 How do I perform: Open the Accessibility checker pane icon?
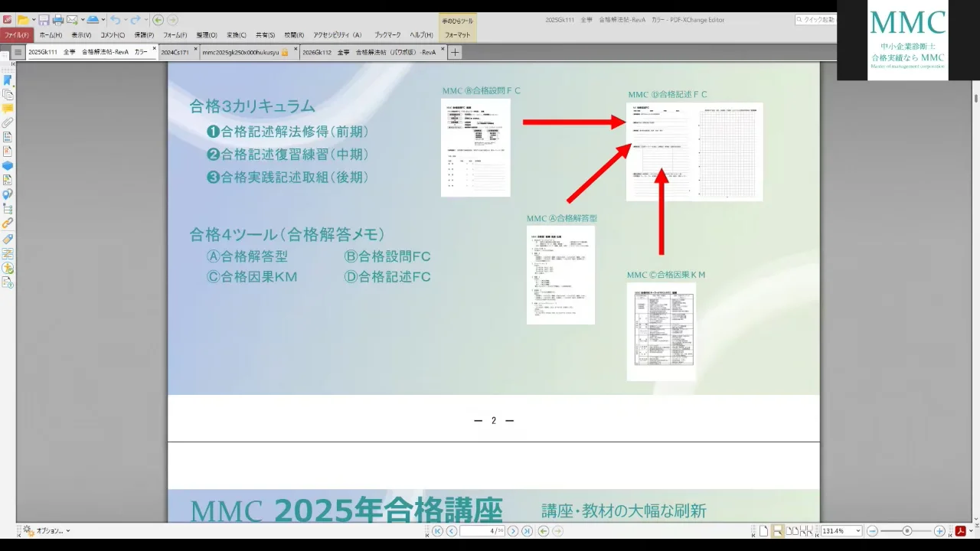[x=8, y=268]
